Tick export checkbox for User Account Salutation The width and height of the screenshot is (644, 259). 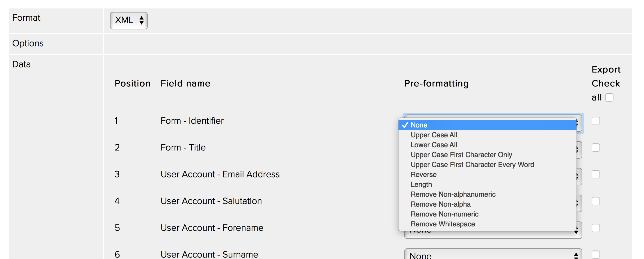click(595, 201)
